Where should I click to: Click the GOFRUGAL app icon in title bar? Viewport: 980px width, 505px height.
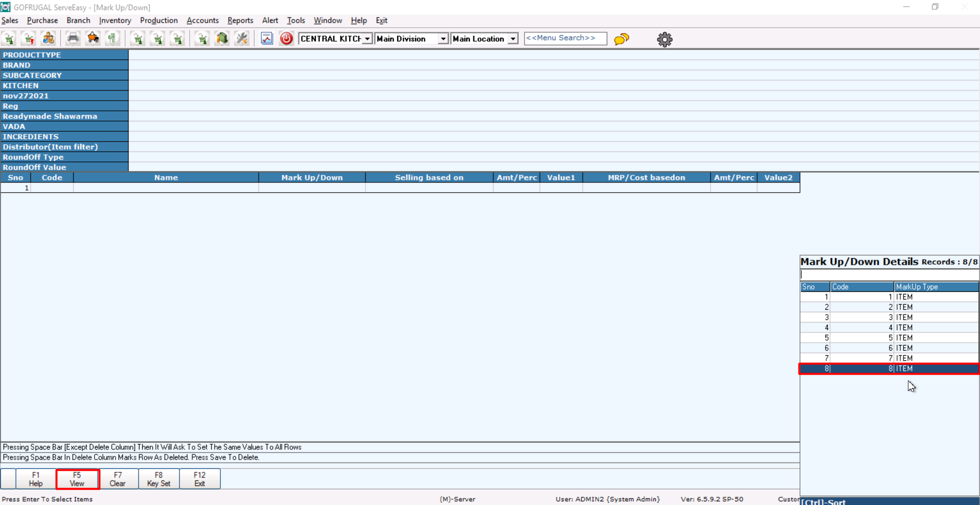point(6,7)
